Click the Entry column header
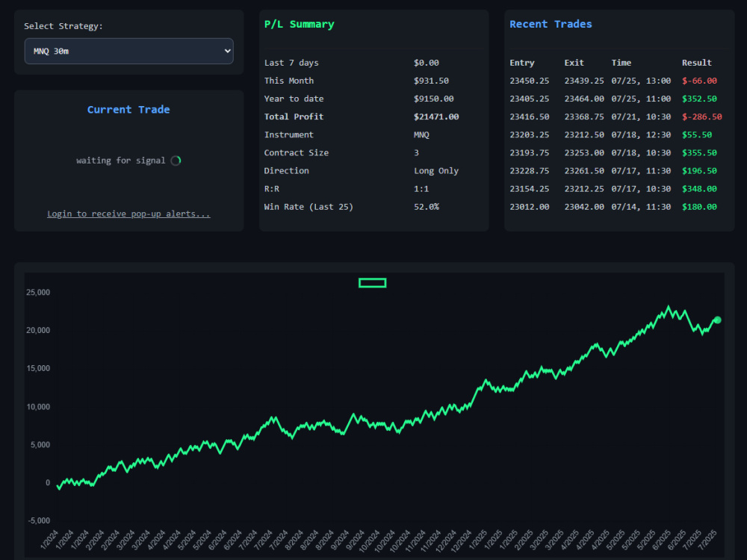Viewport: 747px width, 560px height. click(x=522, y=63)
